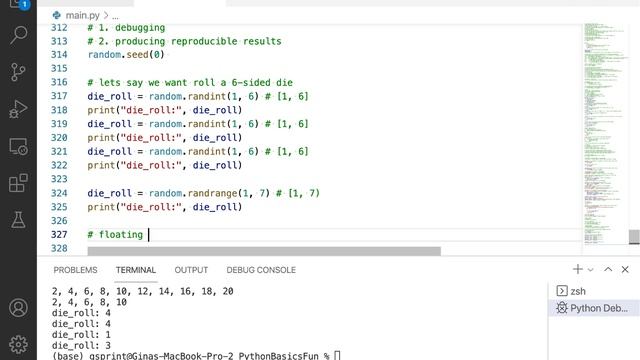Click comment about rolling a 6-sided die
Image resolution: width=640 pixels, height=360 pixels.
click(190, 82)
